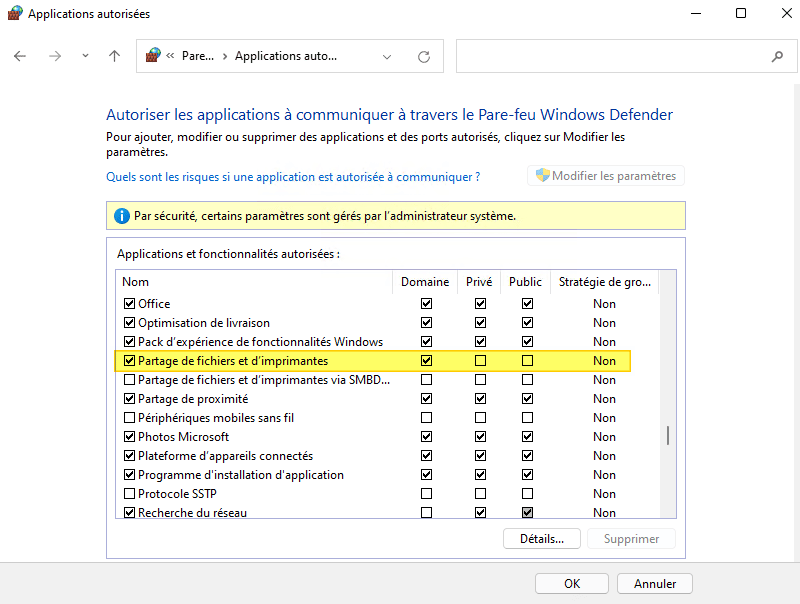Click the firewall icon in address bar
The image size is (800, 604).
(153, 56)
